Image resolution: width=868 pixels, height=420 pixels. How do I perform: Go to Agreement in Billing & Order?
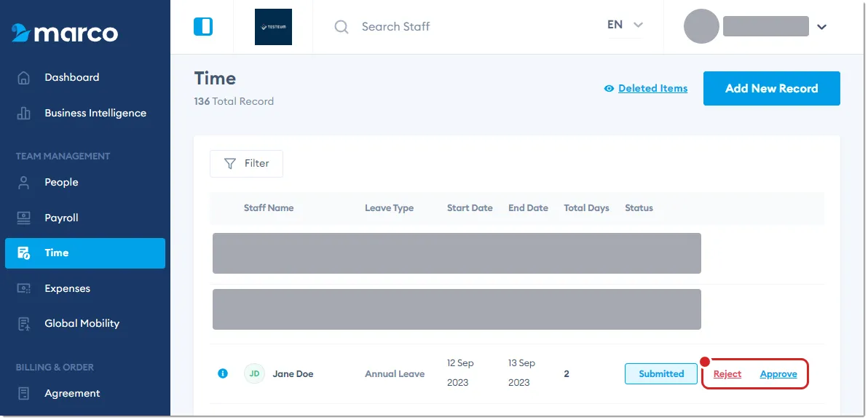pos(85,394)
